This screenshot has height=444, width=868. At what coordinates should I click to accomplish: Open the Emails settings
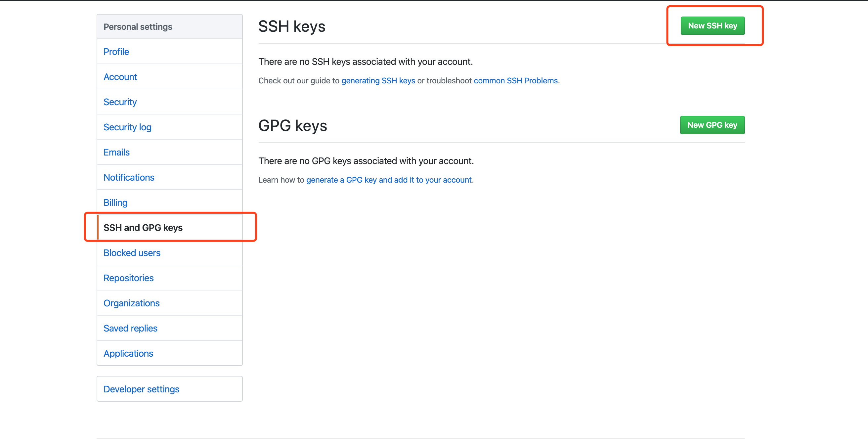click(116, 152)
